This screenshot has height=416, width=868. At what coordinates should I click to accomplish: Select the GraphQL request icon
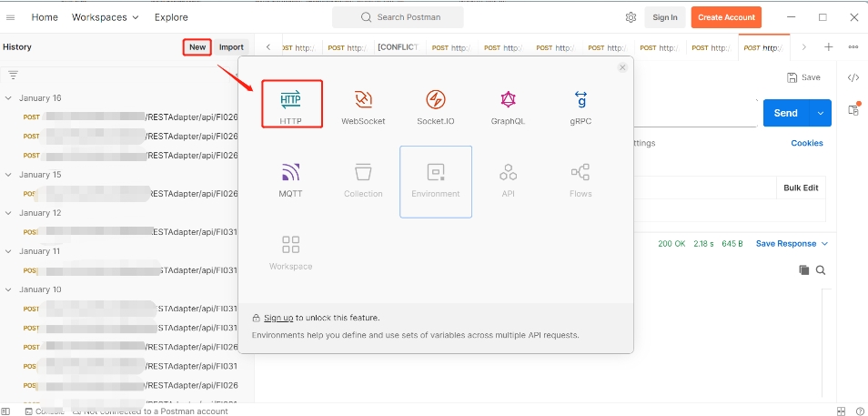509,100
